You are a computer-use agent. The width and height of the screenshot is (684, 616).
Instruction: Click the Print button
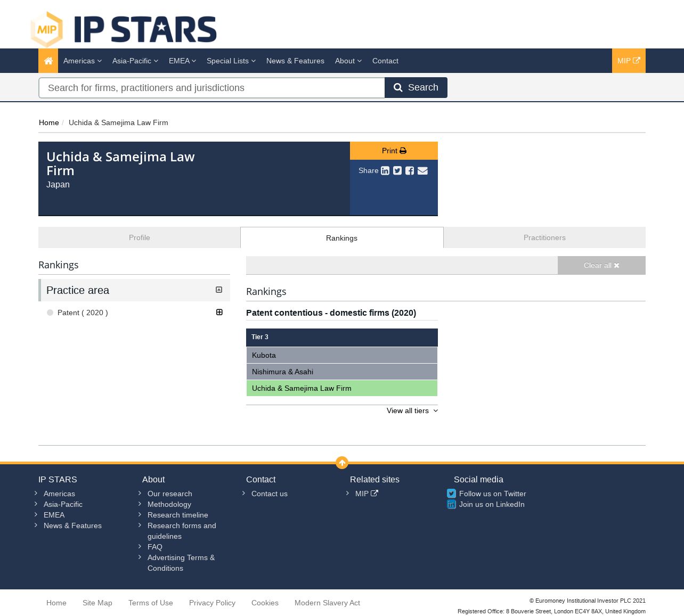tap(394, 151)
